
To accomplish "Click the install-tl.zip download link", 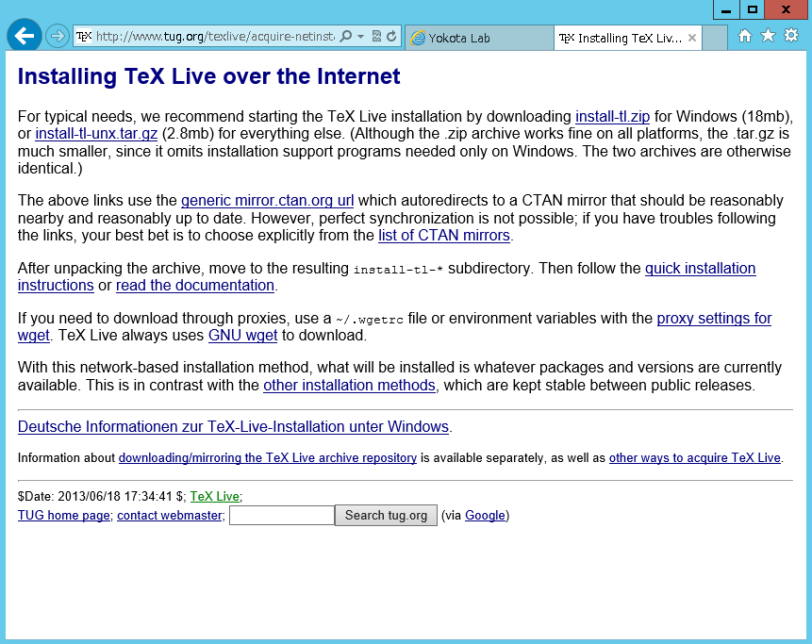I will (612, 117).
